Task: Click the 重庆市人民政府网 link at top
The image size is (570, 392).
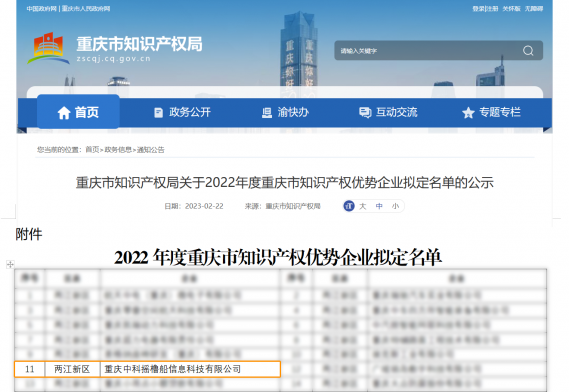Action: [86, 8]
